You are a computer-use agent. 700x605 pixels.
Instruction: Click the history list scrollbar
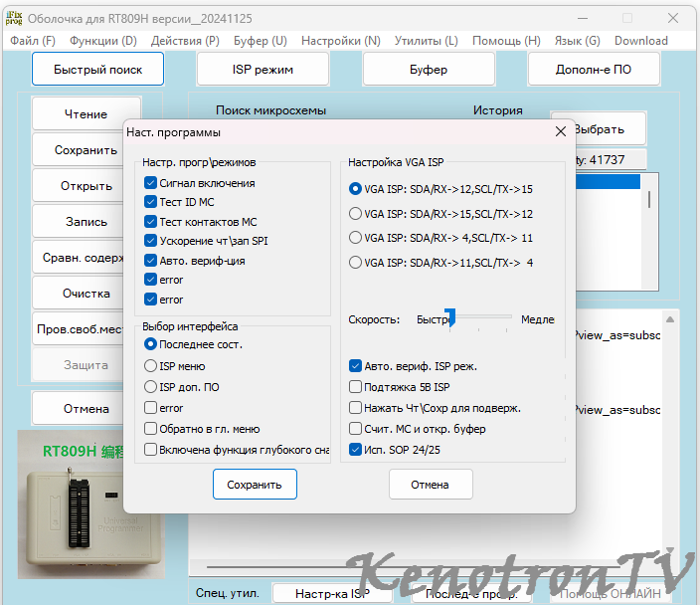pyautogui.click(x=650, y=199)
